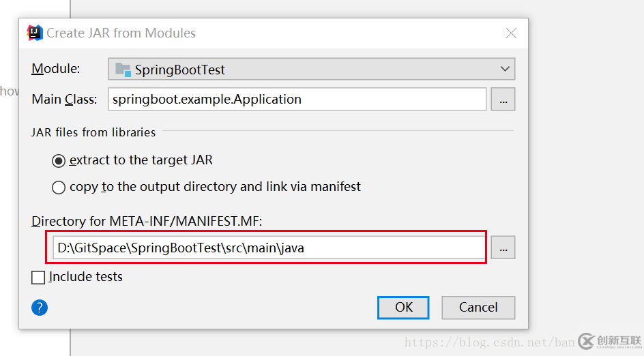Enable the Include tests checkbox

pos(38,277)
